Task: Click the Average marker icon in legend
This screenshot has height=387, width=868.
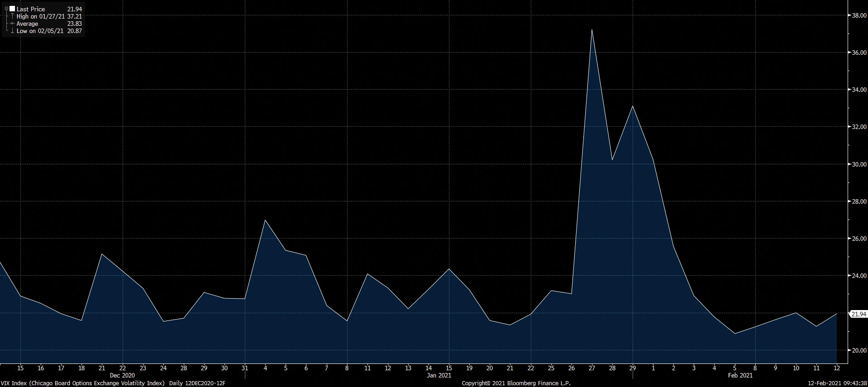Action: pos(12,24)
